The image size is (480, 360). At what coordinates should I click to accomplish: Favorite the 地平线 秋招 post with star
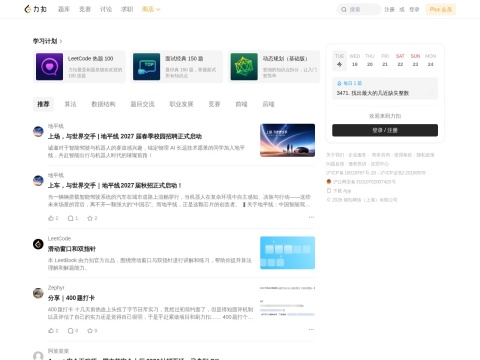tap(92, 218)
